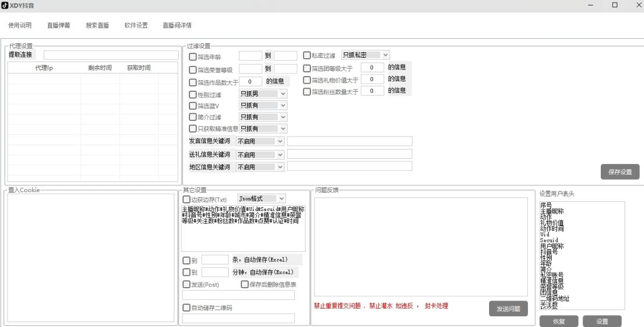Screen dimensions: 644x327
Task: Select Secuid in the 设置用户表头 list
Action: click(x=549, y=240)
